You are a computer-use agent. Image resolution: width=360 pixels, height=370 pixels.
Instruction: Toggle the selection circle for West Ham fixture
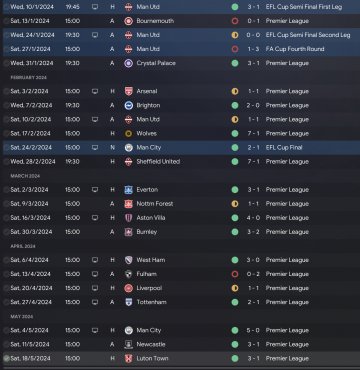(x=6, y=260)
